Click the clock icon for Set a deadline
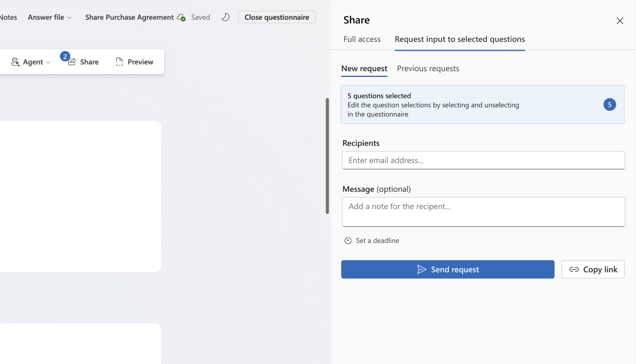636x364 pixels. pos(348,241)
